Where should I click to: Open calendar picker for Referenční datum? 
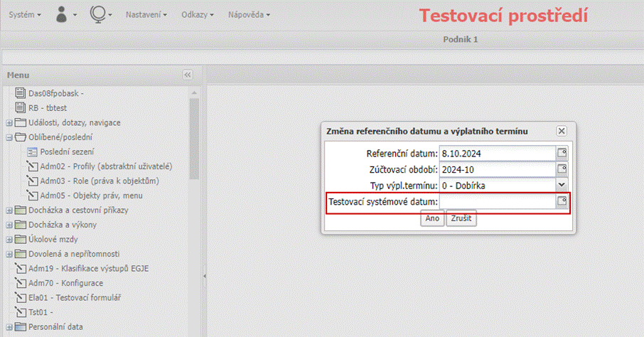(x=562, y=152)
